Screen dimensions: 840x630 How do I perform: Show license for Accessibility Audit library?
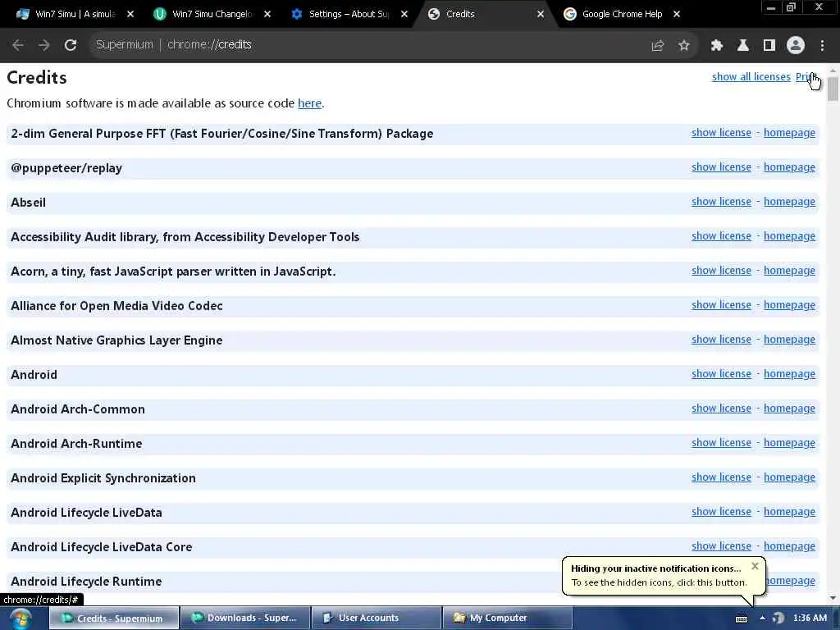click(x=721, y=236)
